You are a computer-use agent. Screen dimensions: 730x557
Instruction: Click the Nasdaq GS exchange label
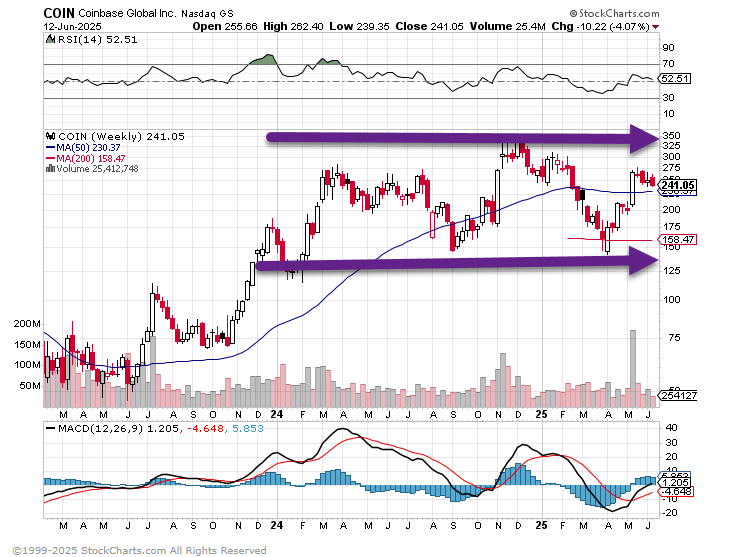coord(207,14)
